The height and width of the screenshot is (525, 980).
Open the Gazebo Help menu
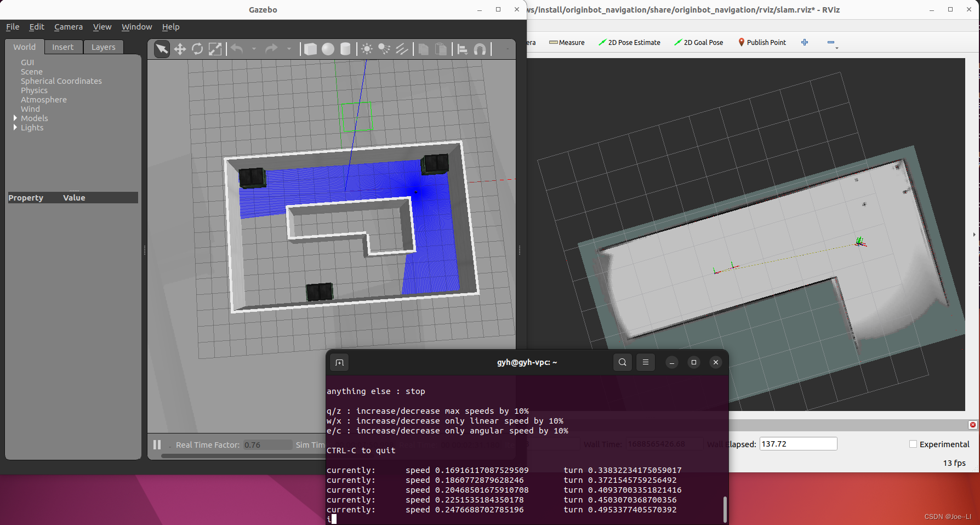[170, 27]
